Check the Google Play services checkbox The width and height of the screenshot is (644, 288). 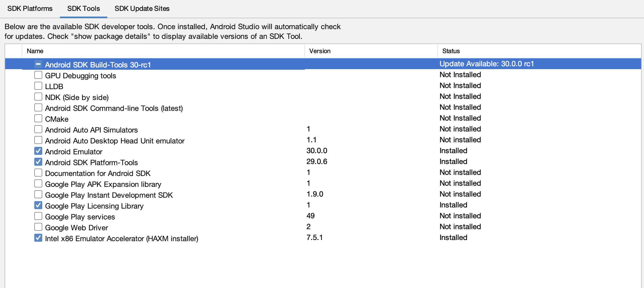point(38,216)
